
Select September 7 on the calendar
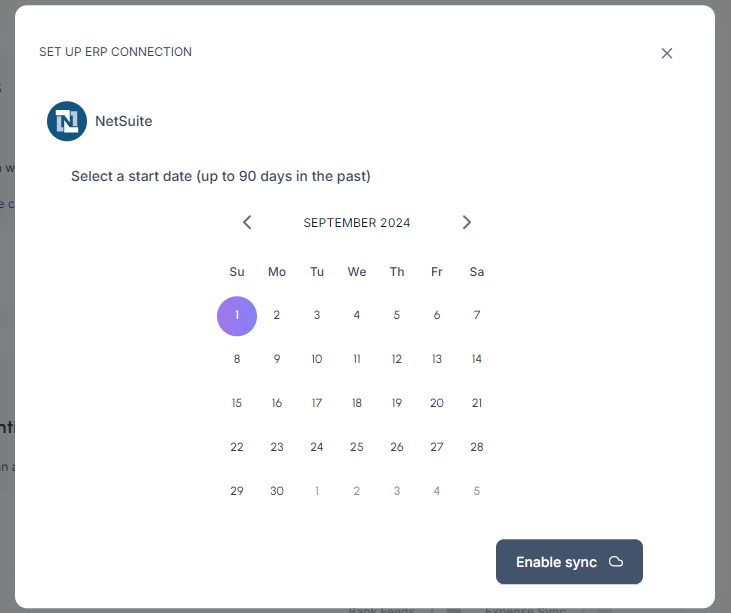pyautogui.click(x=477, y=316)
